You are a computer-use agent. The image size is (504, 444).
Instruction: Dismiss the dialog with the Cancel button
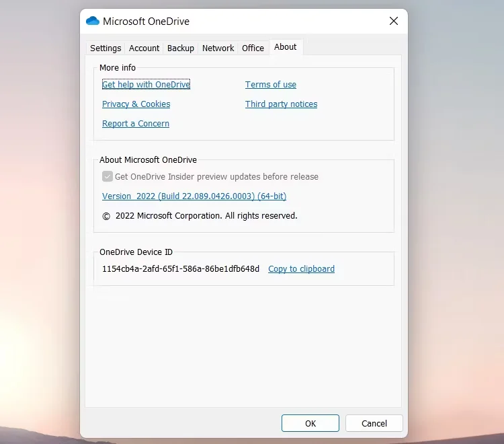click(x=374, y=423)
